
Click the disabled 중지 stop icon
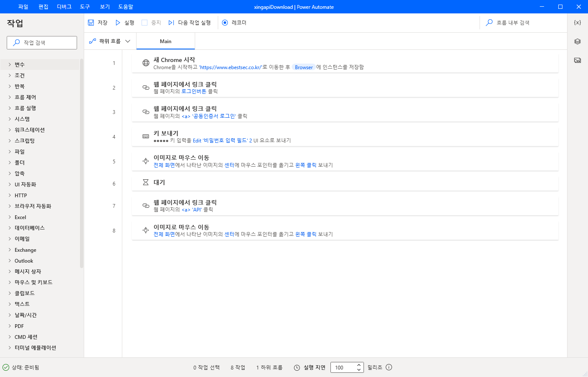[144, 23]
